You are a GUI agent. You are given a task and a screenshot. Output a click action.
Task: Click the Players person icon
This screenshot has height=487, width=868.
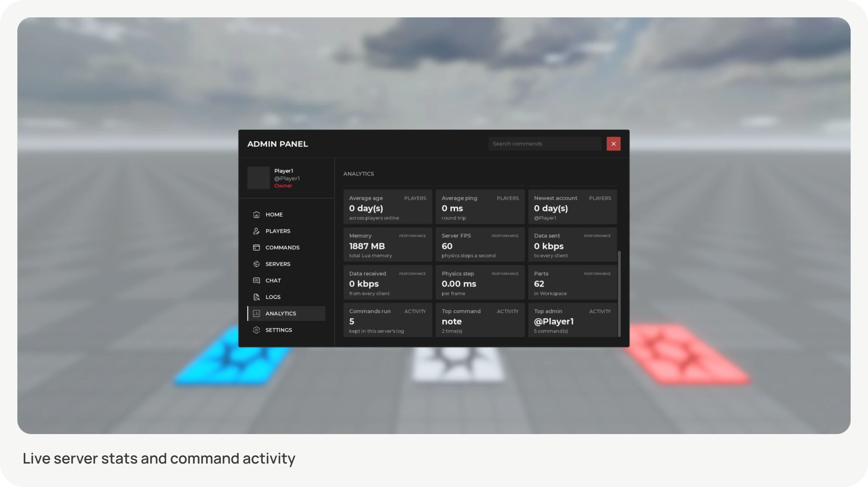click(x=256, y=231)
